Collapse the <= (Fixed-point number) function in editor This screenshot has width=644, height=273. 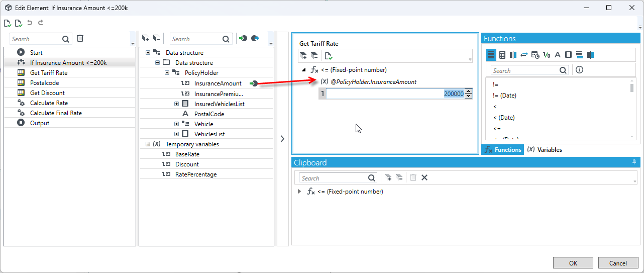[x=303, y=70]
